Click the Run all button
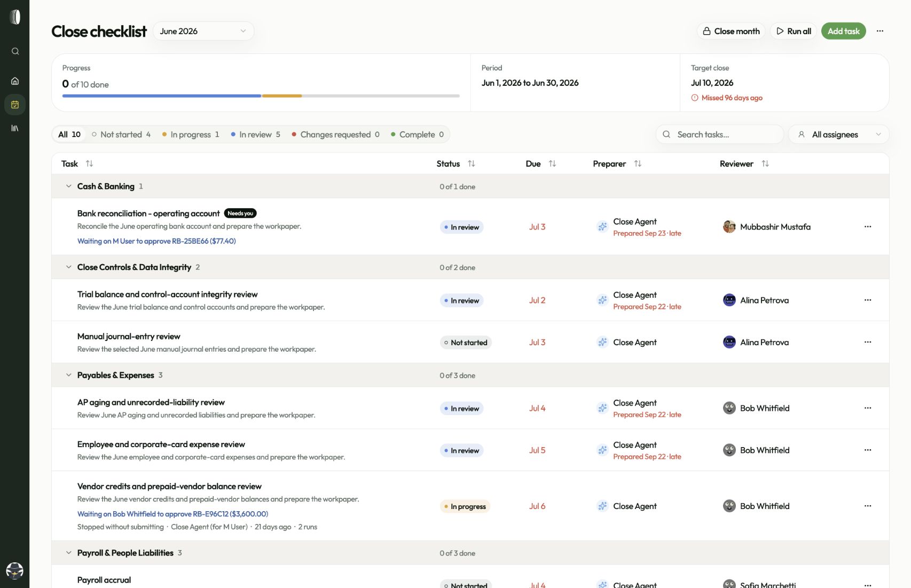The image size is (911, 588). click(x=794, y=31)
